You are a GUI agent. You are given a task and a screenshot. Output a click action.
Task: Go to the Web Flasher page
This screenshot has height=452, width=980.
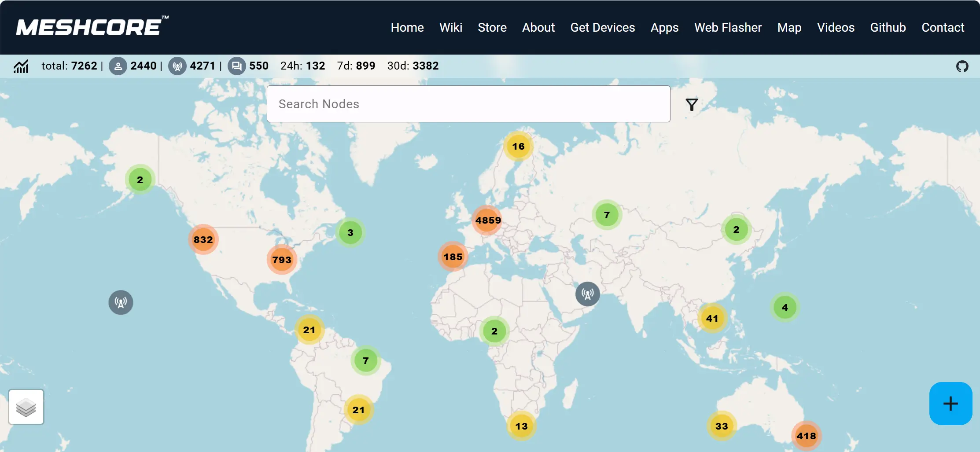tap(727, 27)
